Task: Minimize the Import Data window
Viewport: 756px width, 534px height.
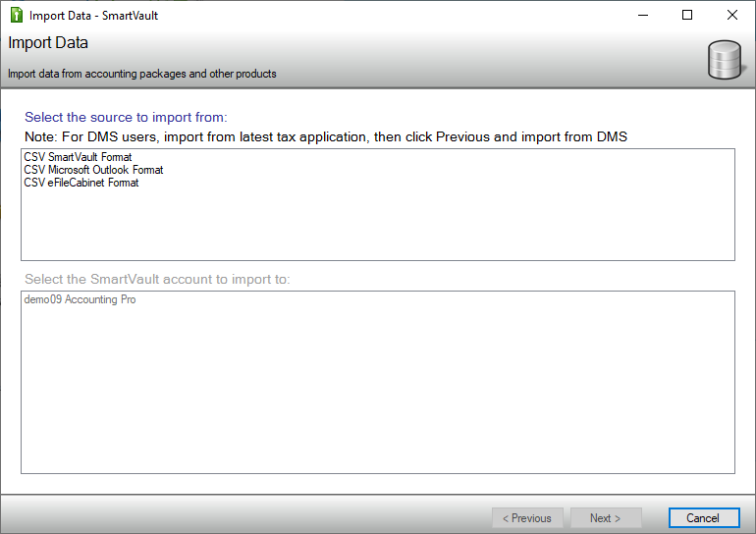Action: 642,15
